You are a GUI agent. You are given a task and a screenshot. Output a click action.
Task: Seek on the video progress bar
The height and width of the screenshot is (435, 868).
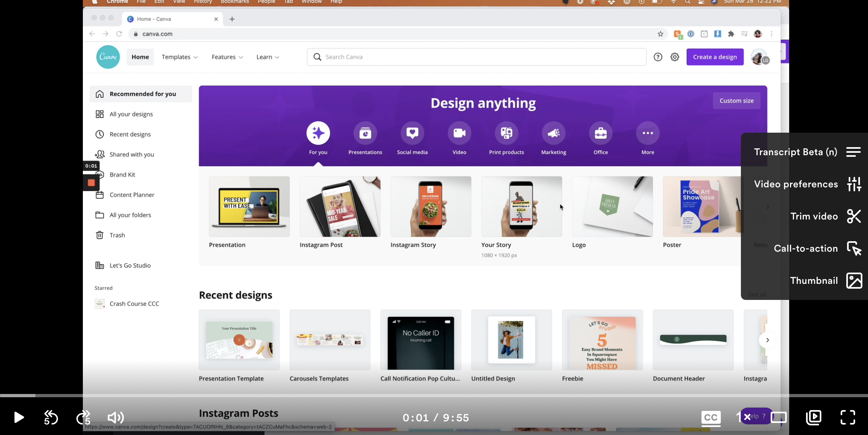(x=402, y=396)
